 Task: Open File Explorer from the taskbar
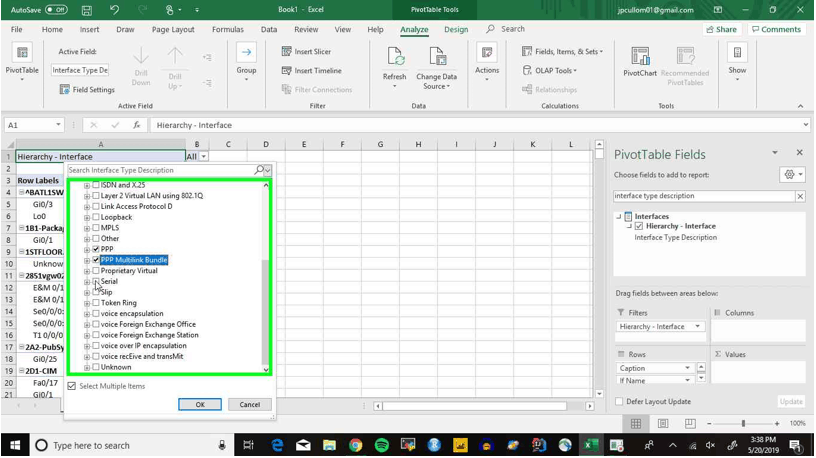point(329,446)
